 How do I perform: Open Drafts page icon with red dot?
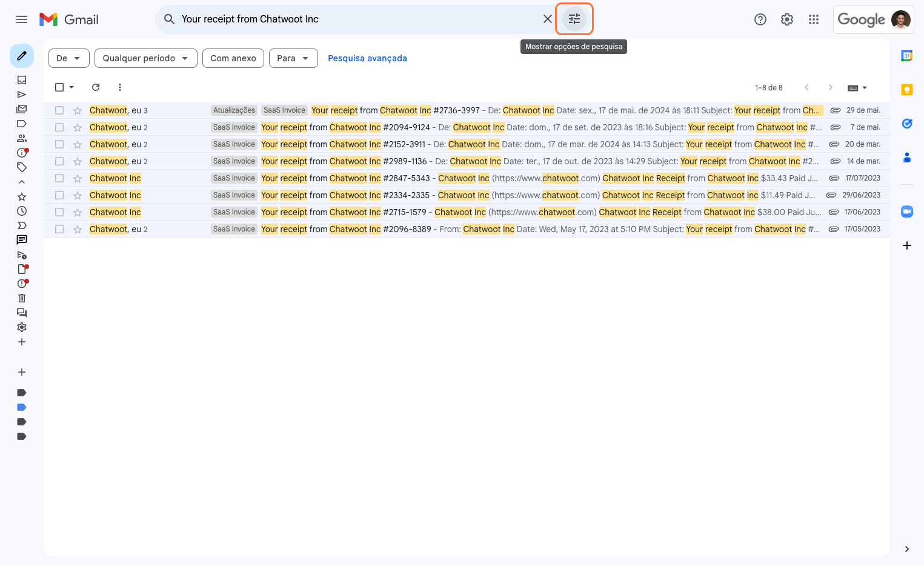22,269
